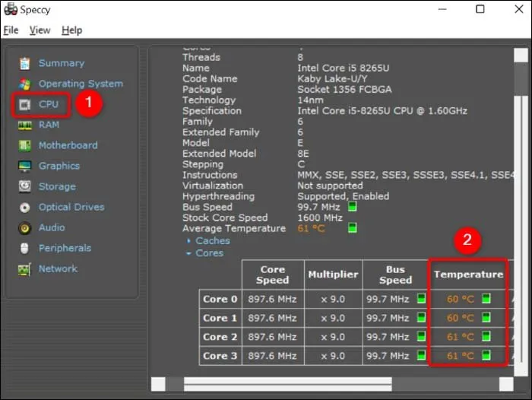Click the Audio speaker icon
Viewport: 532px width, 400px height.
click(25, 227)
